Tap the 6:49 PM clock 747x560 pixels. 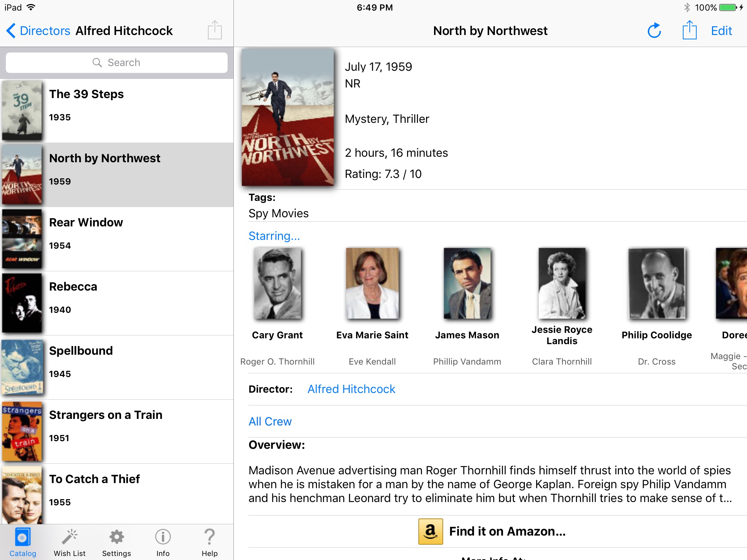click(x=375, y=8)
